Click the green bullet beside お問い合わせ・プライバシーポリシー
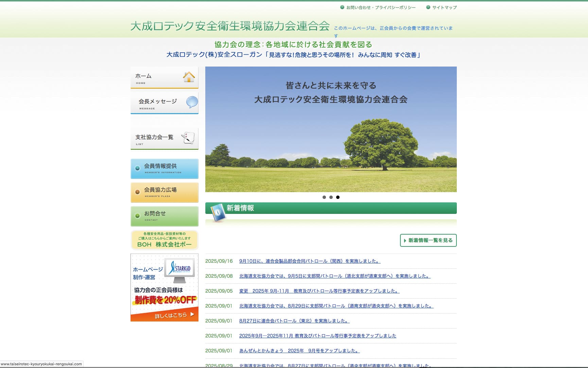Viewport: 588px width, 368px height. click(342, 7)
